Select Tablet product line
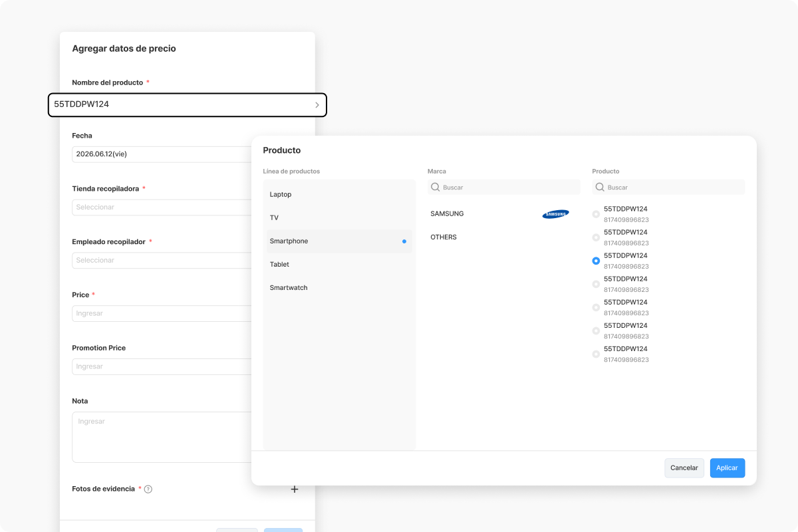The width and height of the screenshot is (798, 532). coord(339,264)
